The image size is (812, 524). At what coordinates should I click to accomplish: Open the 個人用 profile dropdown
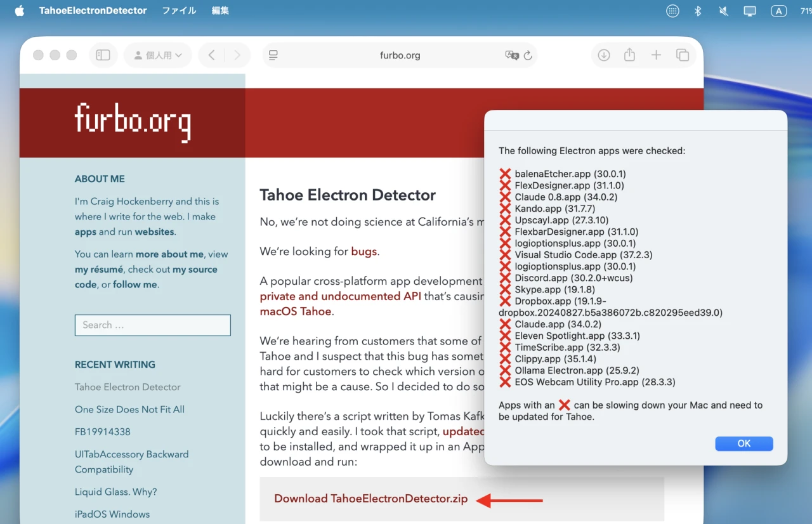pos(157,55)
